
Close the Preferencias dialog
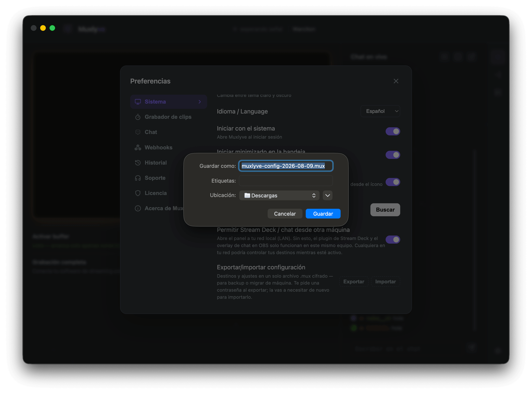[x=396, y=81]
